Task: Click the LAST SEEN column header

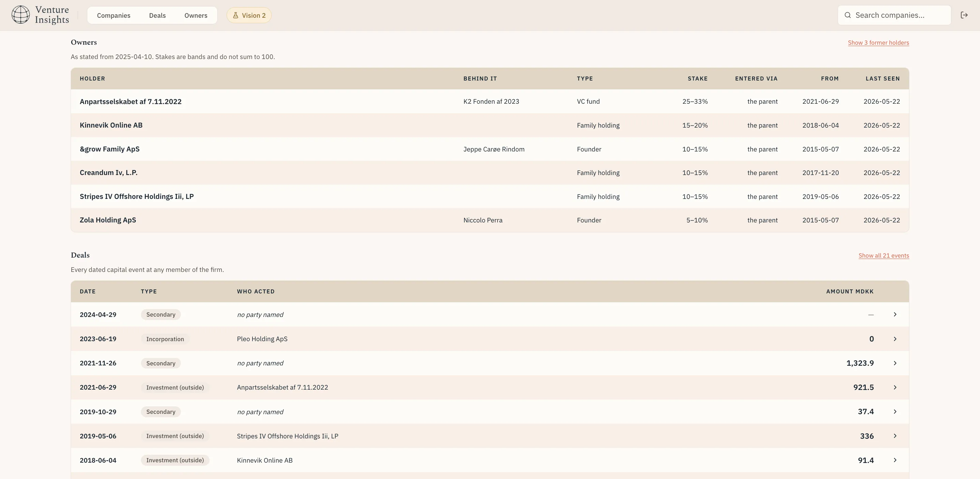Action: click(x=883, y=79)
